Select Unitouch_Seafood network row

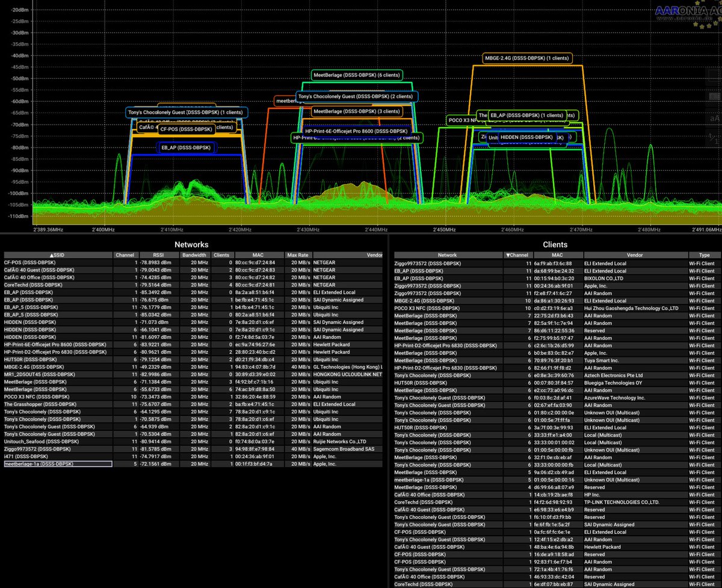pyautogui.click(x=193, y=441)
